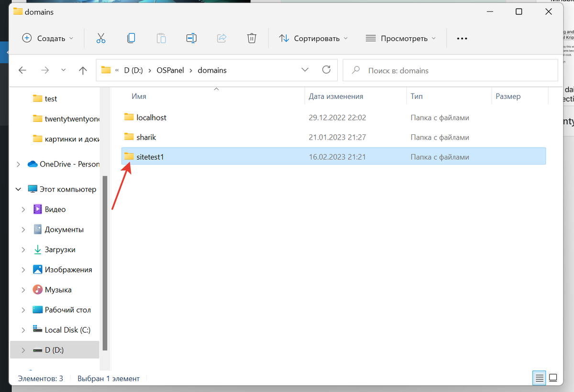The height and width of the screenshot is (392, 574).
Task: Select D (D:) drive in sidebar
Action: click(x=54, y=350)
